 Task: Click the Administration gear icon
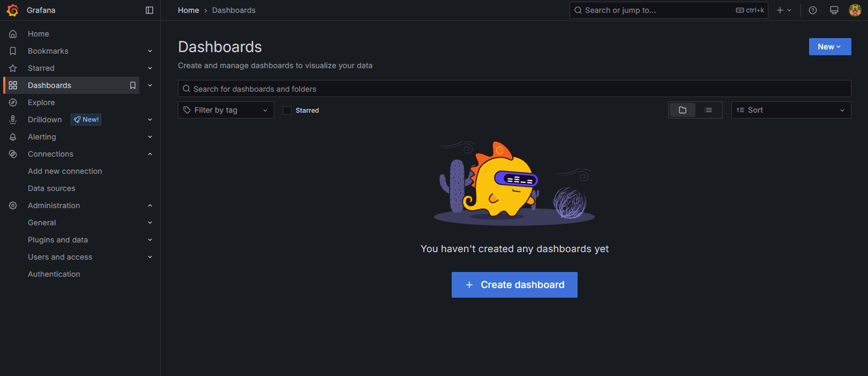(13, 205)
